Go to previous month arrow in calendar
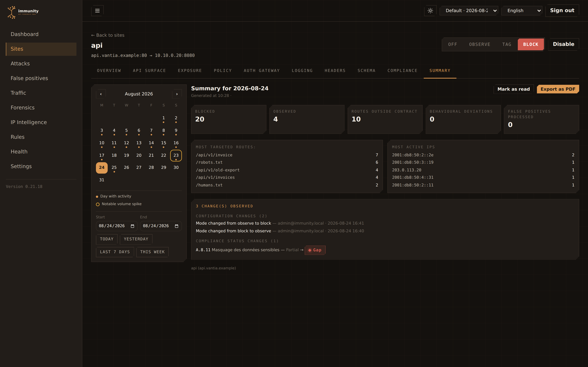 click(101, 94)
